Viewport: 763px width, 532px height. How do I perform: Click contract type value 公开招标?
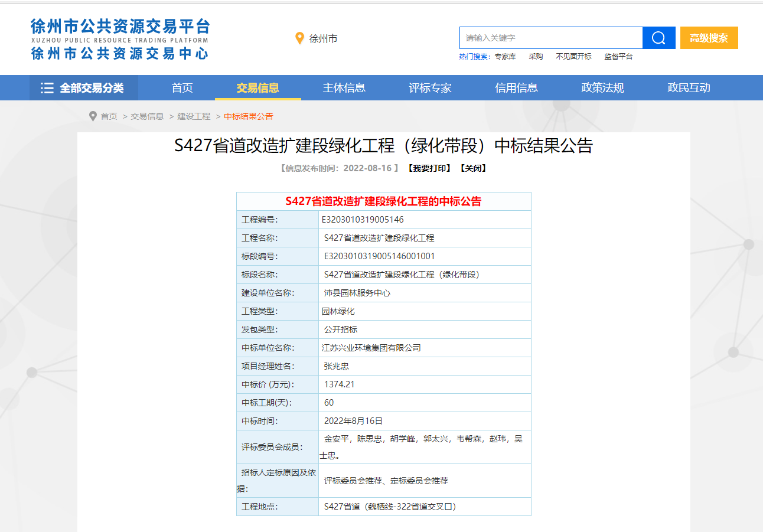(340, 329)
